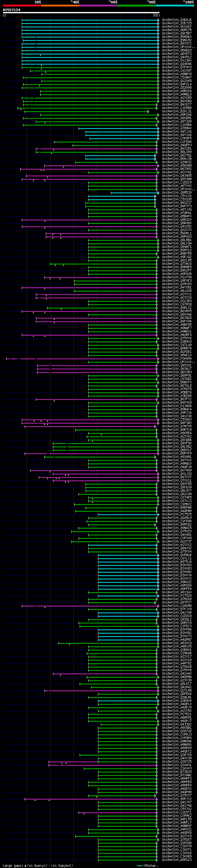Click hit label UniRef100_Q9C5R7
Screen dimensions: 197x868
tap(177, 33)
